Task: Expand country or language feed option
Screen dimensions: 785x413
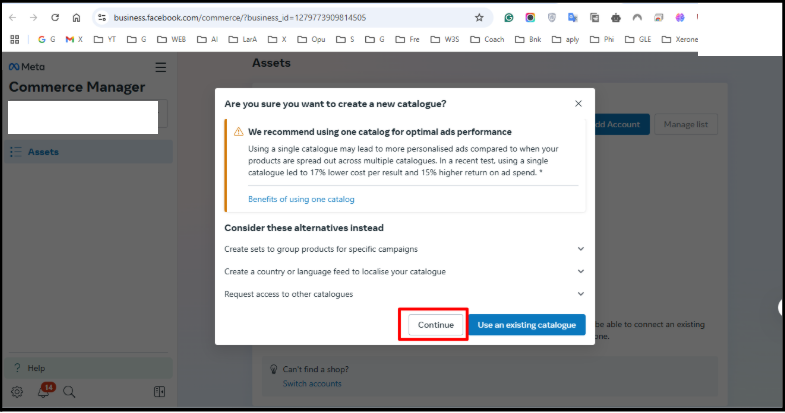Action: [x=581, y=271]
